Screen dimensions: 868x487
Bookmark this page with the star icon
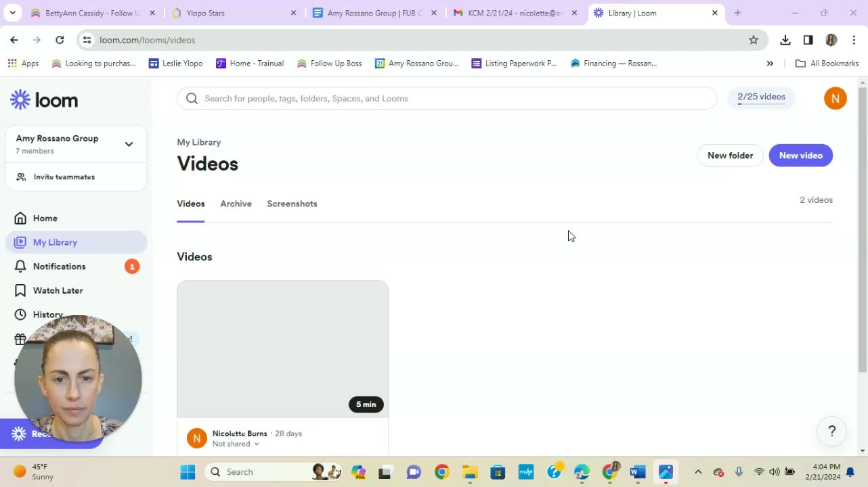(x=754, y=40)
